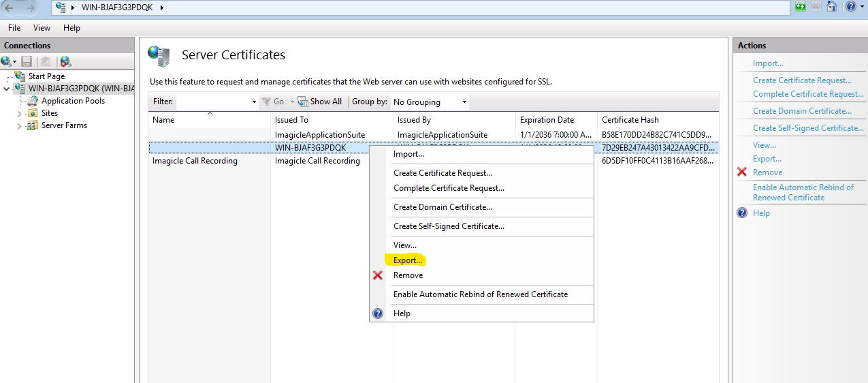Click the Show All icon in filter bar
Image resolution: width=868 pixels, height=383 pixels.
[x=304, y=102]
